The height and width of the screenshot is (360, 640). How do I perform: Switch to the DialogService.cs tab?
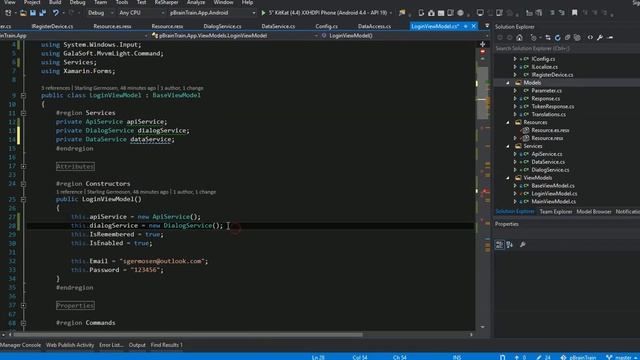tap(222, 26)
